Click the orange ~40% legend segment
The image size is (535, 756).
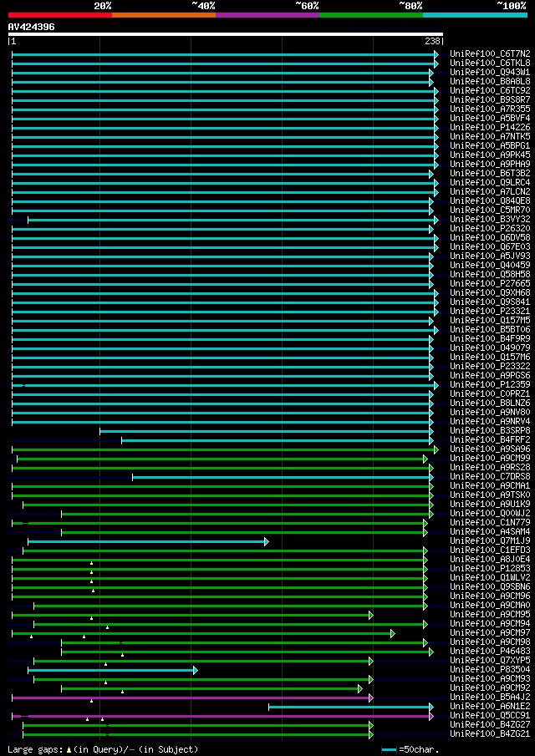tap(164, 15)
